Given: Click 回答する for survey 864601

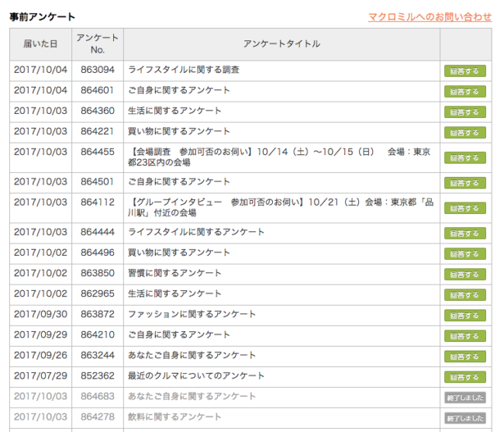Looking at the screenshot, I should 464,92.
